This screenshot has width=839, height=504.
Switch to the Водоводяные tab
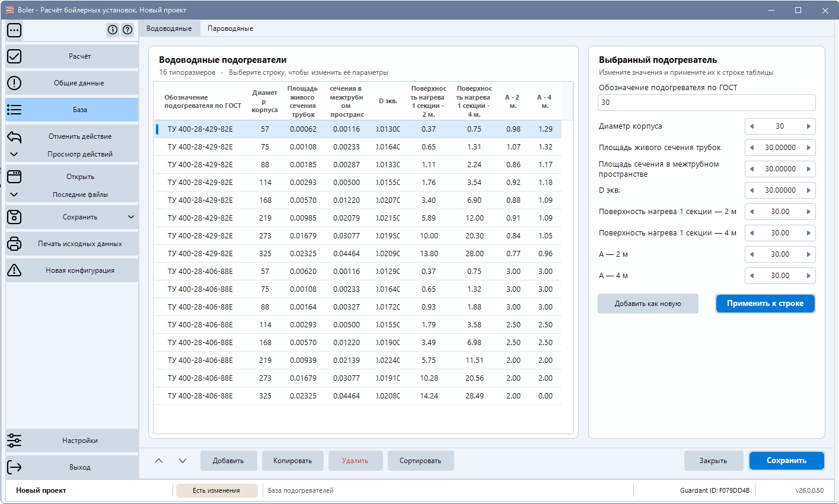(x=169, y=28)
